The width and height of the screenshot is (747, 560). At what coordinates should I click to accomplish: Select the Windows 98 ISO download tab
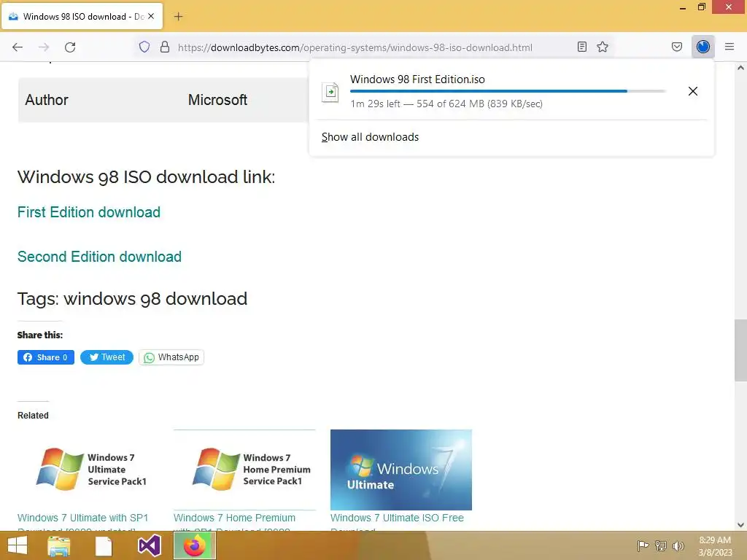pos(82,16)
